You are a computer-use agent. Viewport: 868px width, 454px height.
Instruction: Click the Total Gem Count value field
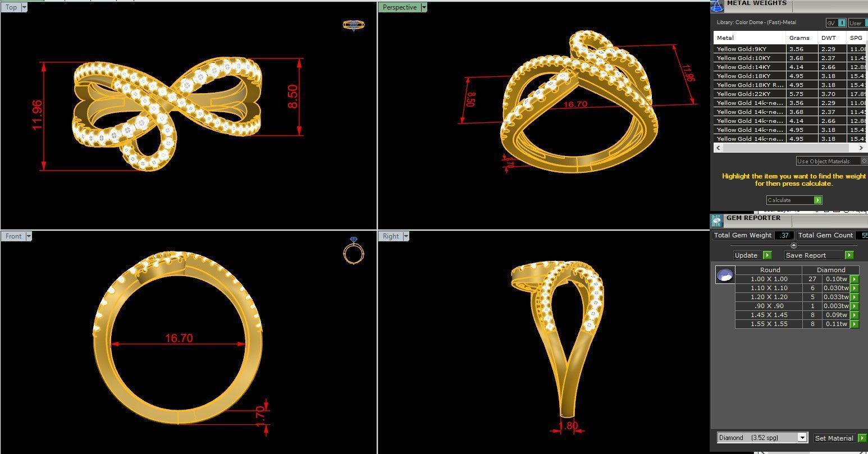pos(862,235)
